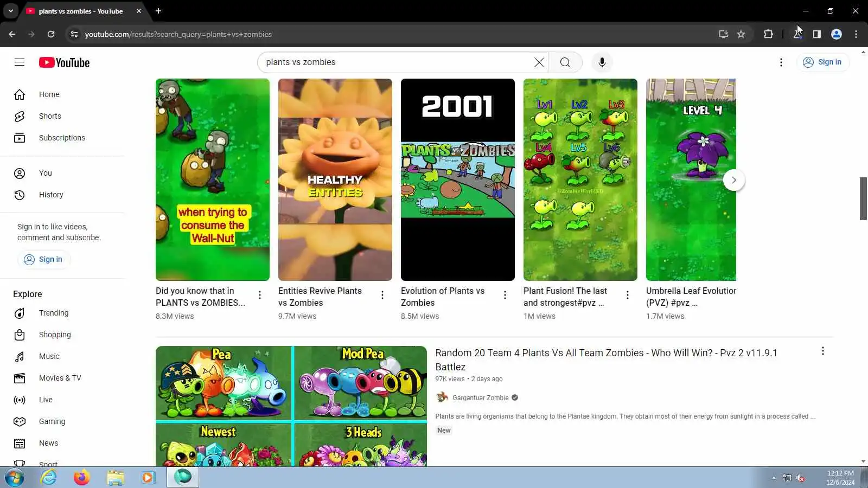
Task: Open the YouTube hamburger guide menu
Action: click(x=20, y=62)
